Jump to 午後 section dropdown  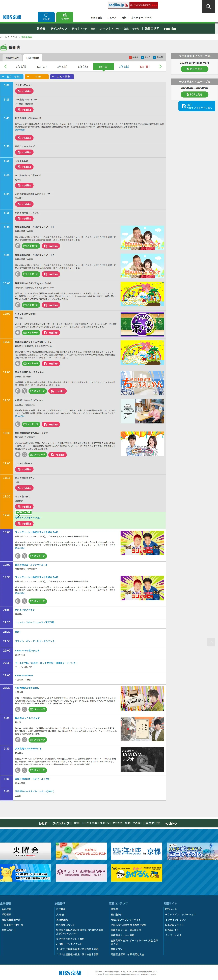click(37, 77)
